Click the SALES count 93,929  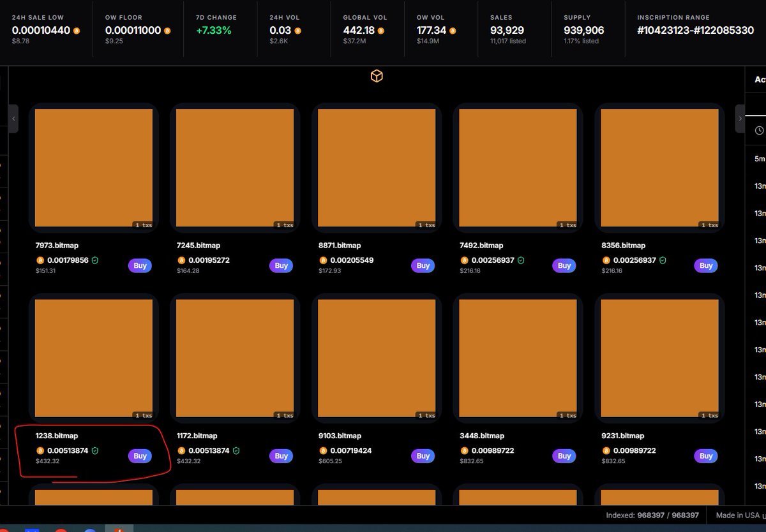click(507, 31)
